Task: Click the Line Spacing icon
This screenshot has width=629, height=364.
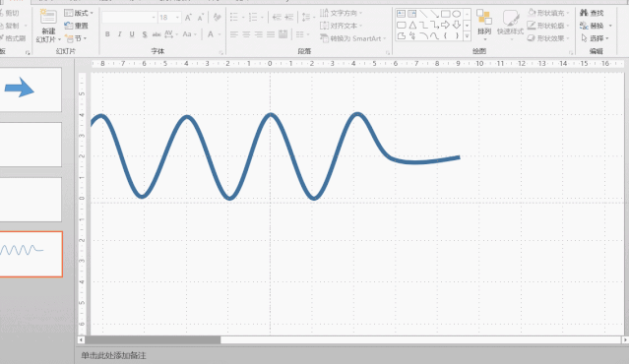Action: click(x=306, y=18)
